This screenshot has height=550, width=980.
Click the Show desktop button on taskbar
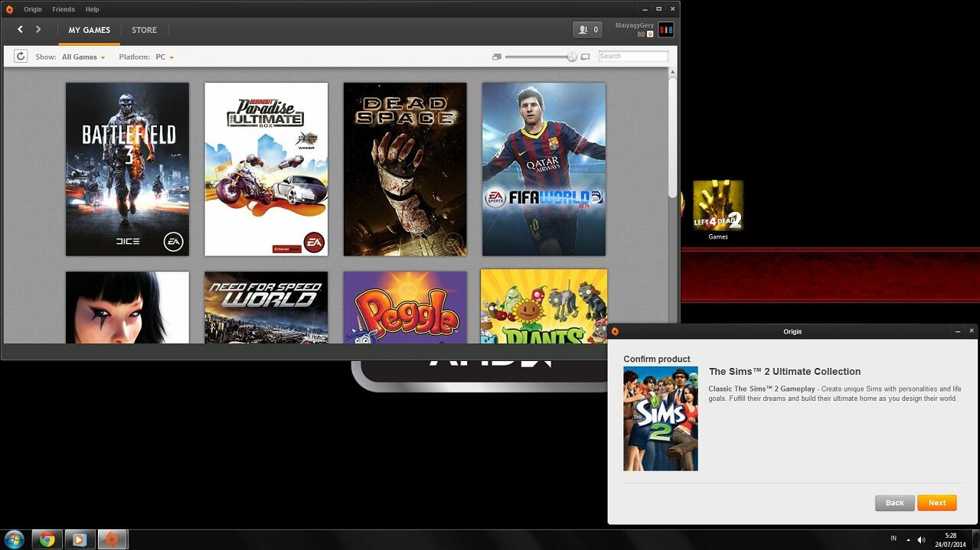(975, 539)
